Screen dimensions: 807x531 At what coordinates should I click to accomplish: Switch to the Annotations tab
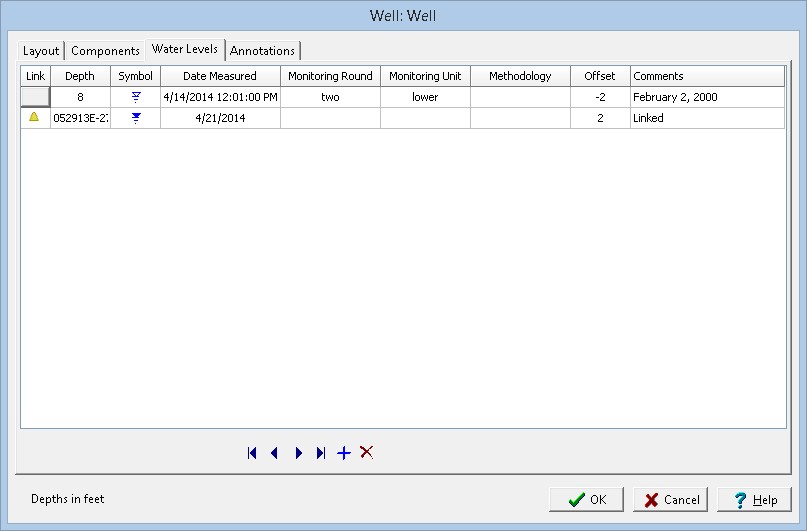point(263,51)
